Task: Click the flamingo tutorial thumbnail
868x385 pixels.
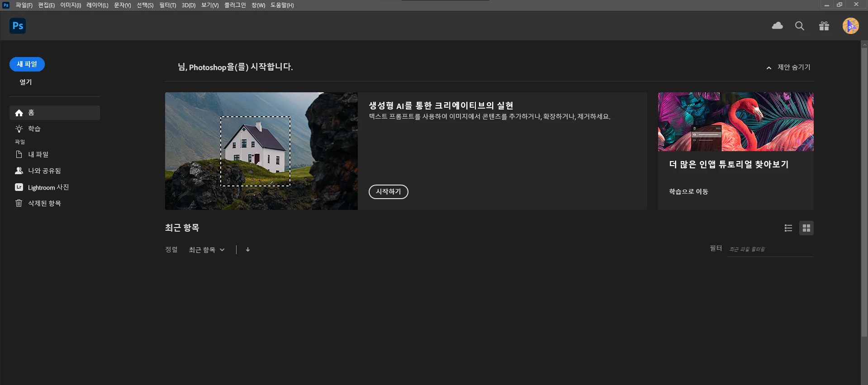Action: (x=735, y=122)
